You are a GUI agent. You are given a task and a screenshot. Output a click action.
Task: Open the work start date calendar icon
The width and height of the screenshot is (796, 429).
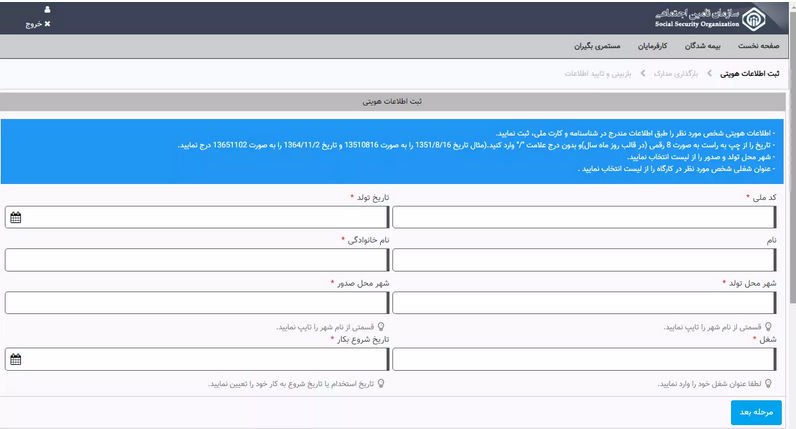point(16,359)
